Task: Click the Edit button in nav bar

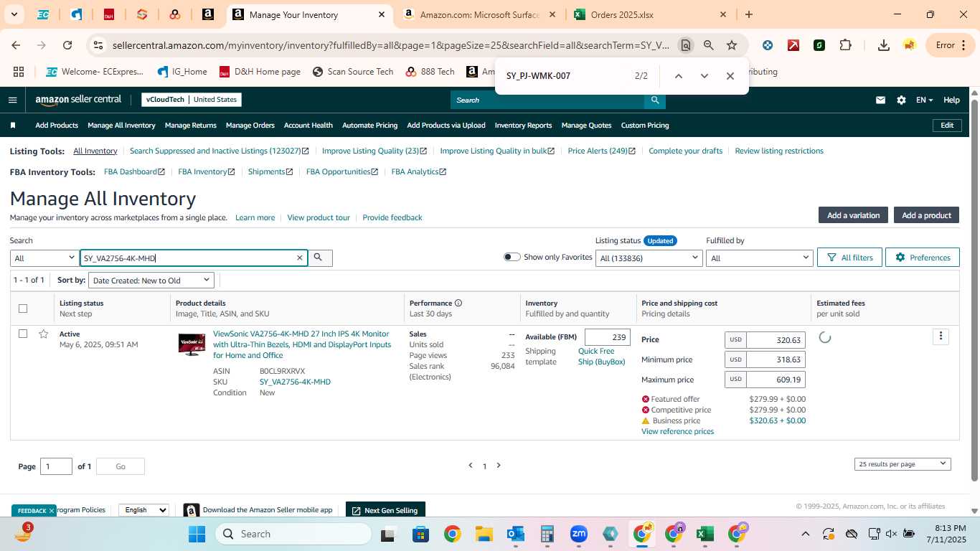Action: pyautogui.click(x=947, y=125)
